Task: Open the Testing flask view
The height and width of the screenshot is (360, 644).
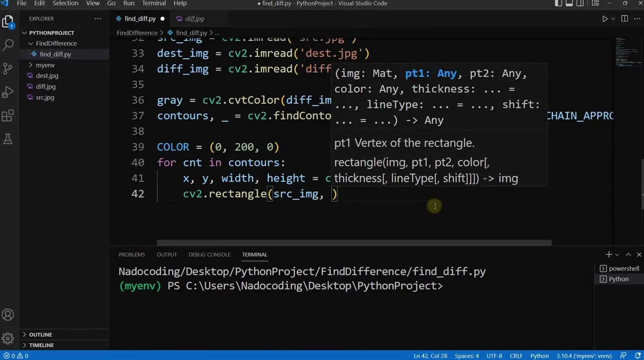Action: click(x=8, y=139)
